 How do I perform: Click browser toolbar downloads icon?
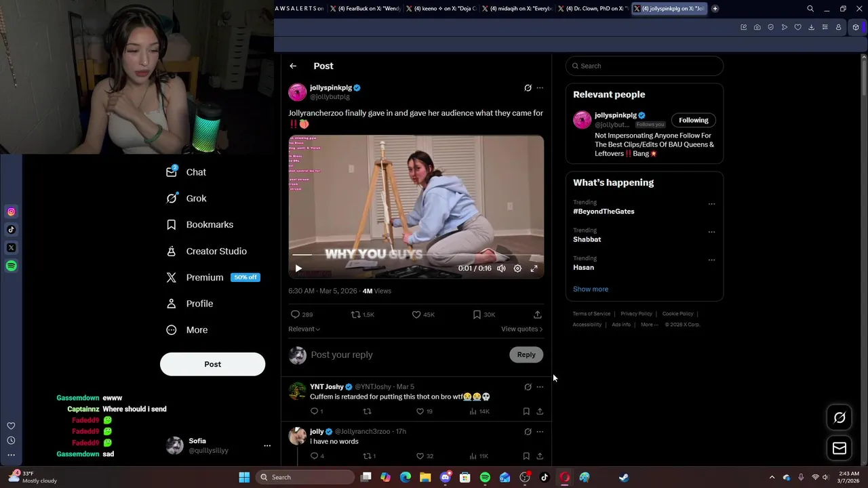click(x=811, y=28)
